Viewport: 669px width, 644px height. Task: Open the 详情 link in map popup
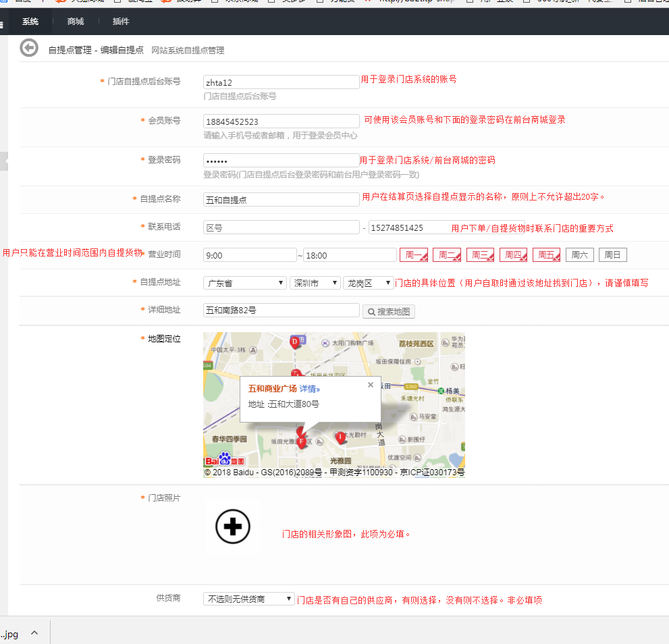(x=310, y=389)
